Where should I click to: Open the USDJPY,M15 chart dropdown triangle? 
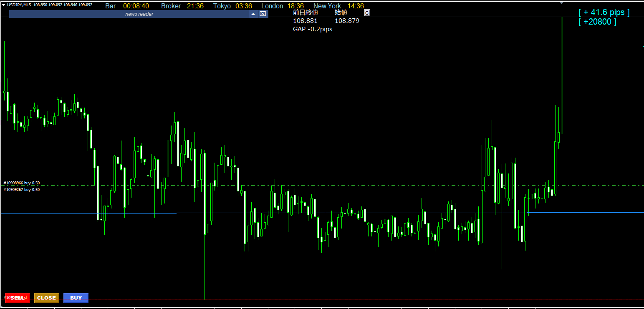pos(3,5)
